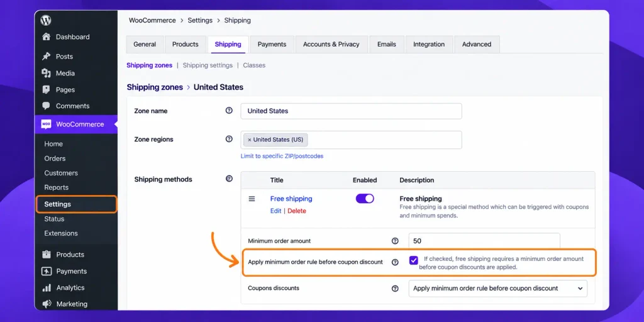Click Settings in the top breadcrumb
Viewport: 644px width, 322px height.
click(x=200, y=20)
